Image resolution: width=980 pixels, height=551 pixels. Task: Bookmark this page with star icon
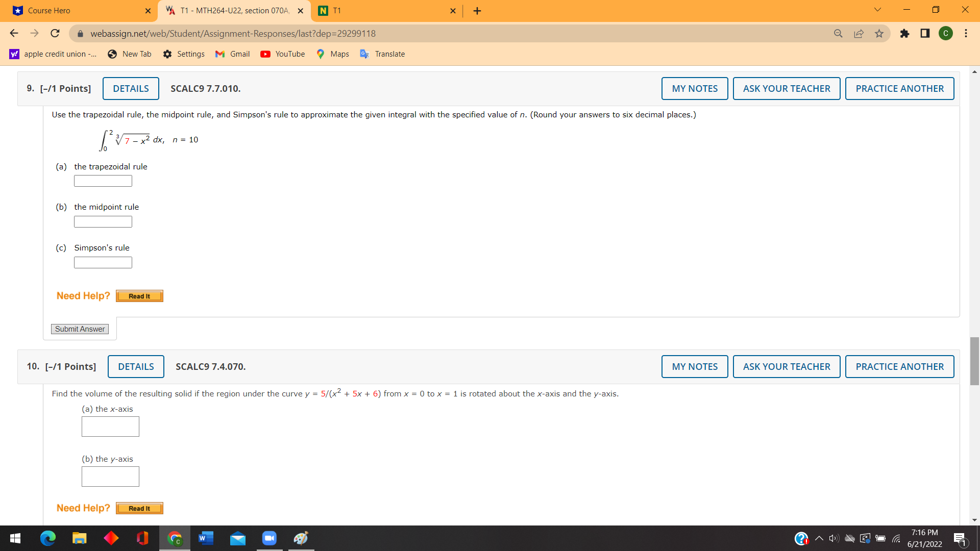[879, 34]
